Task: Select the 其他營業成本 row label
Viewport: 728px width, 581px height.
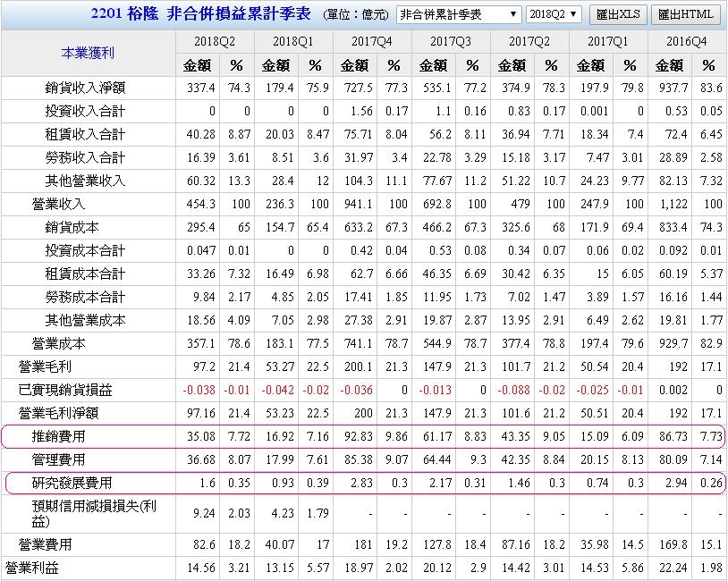Action: pyautogui.click(x=85, y=320)
